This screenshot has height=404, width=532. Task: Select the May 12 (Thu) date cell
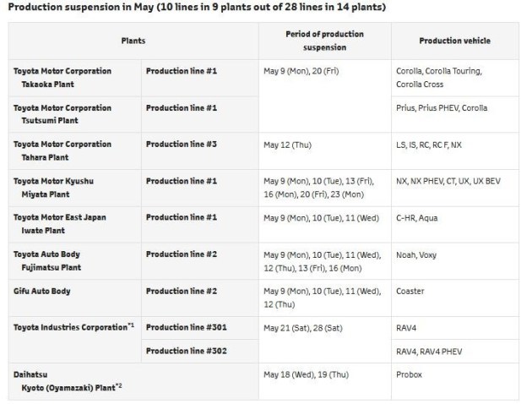pos(325,151)
